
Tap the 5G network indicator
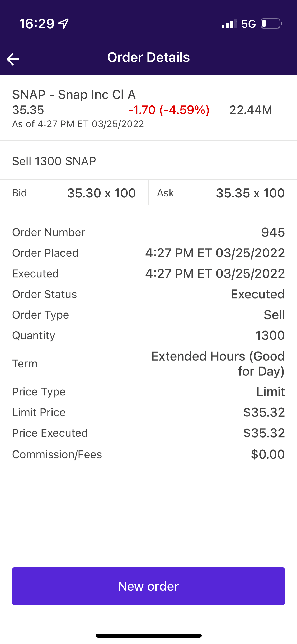[x=248, y=24]
